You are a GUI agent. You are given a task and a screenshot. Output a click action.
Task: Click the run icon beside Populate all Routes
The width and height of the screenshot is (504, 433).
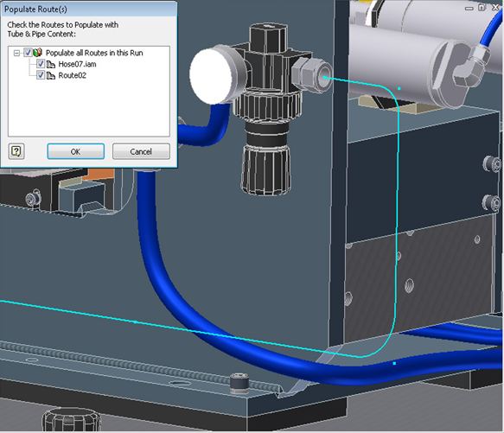[x=38, y=53]
